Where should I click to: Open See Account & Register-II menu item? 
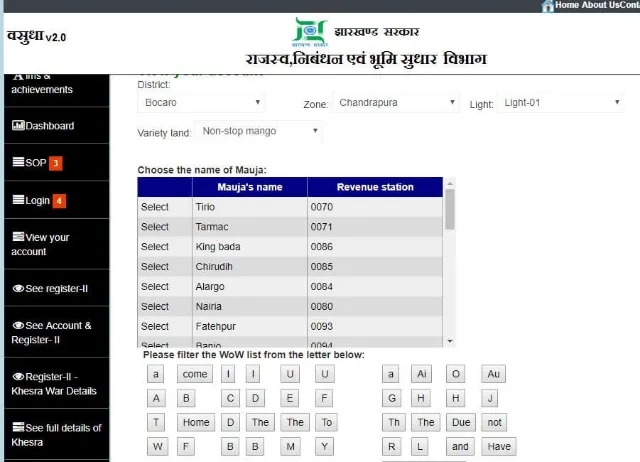click(x=52, y=332)
